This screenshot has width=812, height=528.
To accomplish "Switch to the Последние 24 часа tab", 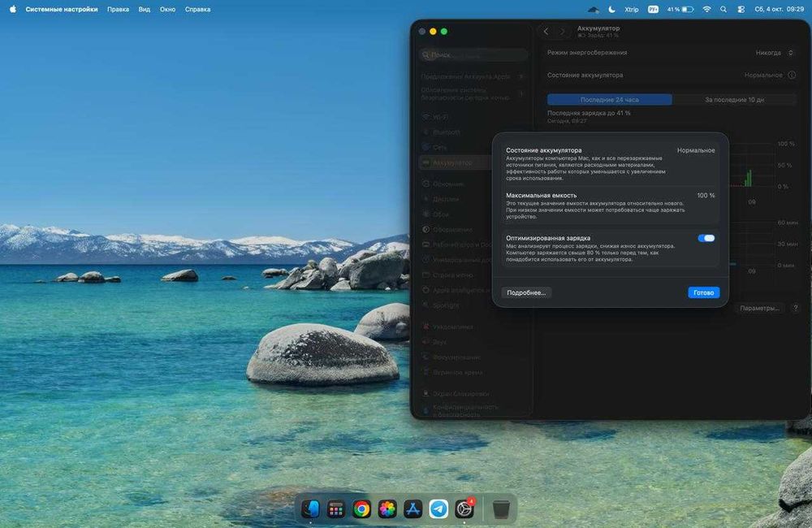I will [x=610, y=99].
